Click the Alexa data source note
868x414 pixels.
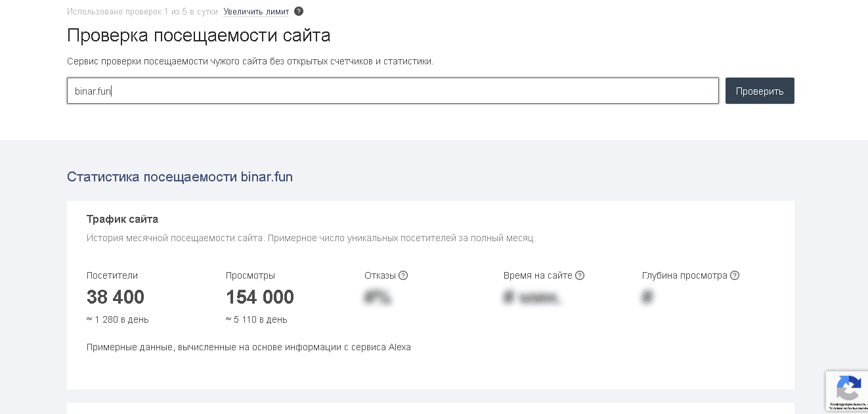248,347
